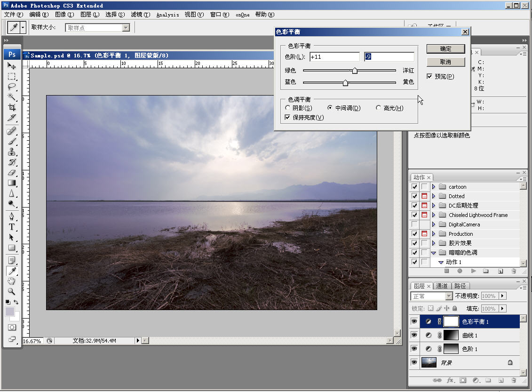
Task: Hide the 色彩平衡 1 layer
Action: pyautogui.click(x=414, y=321)
